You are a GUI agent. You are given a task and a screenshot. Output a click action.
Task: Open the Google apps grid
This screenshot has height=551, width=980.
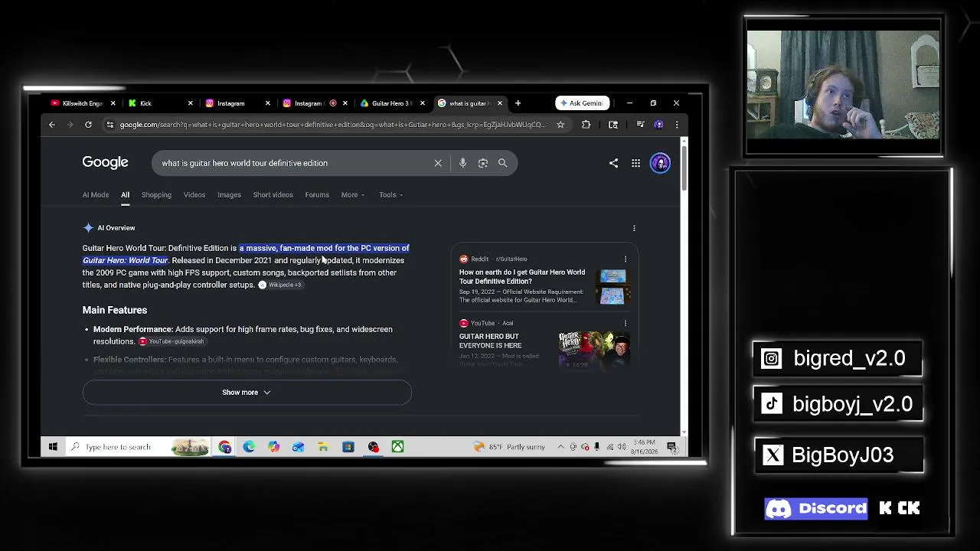(x=635, y=163)
